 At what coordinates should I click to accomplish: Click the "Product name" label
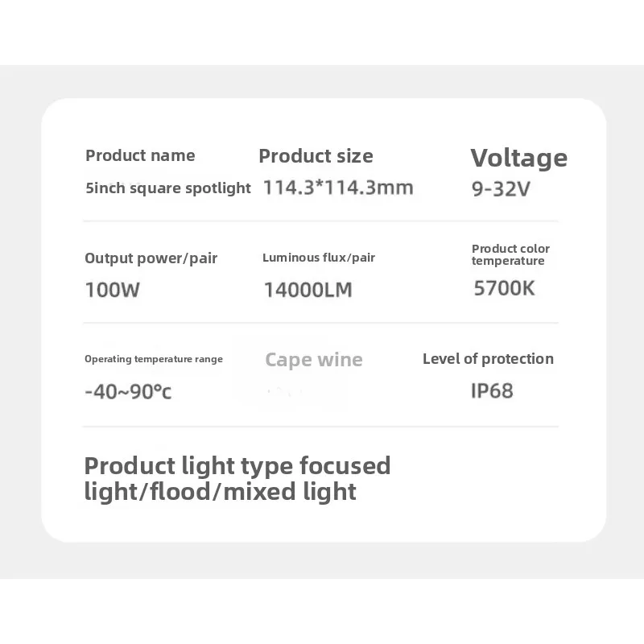coord(140,155)
